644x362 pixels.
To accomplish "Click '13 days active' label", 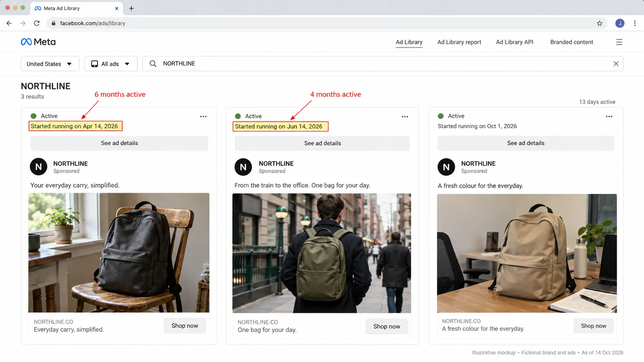I will tap(597, 102).
